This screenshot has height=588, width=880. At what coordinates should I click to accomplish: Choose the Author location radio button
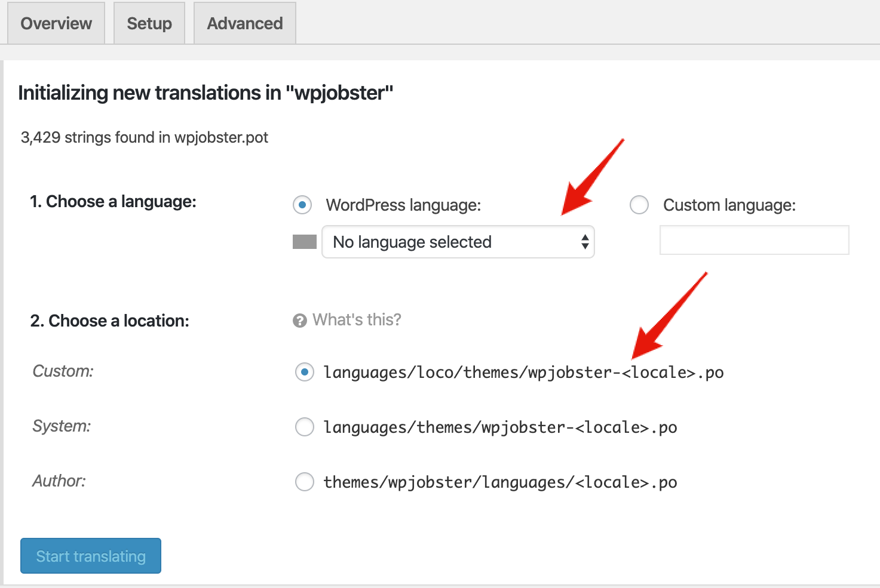point(305,482)
